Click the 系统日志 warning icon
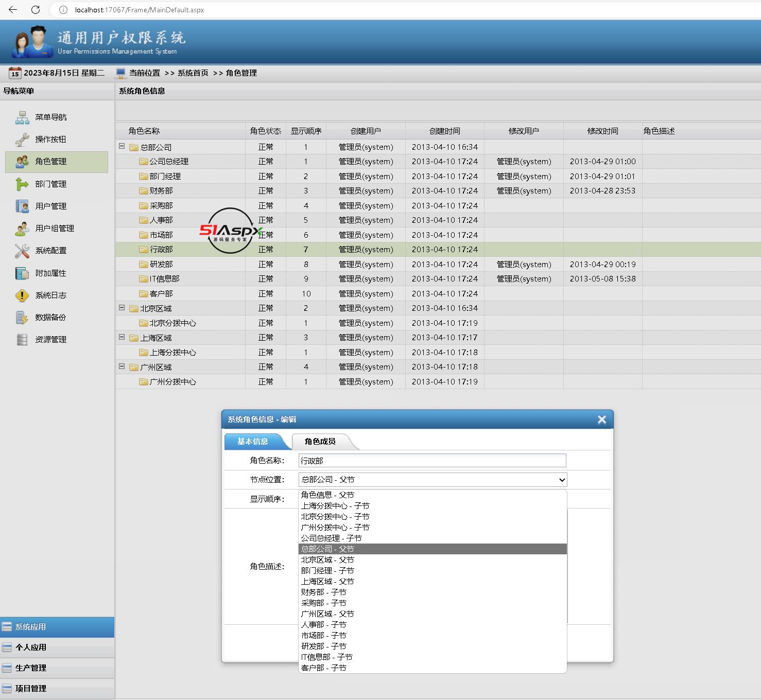Viewport: 761px width, 700px height. point(22,295)
